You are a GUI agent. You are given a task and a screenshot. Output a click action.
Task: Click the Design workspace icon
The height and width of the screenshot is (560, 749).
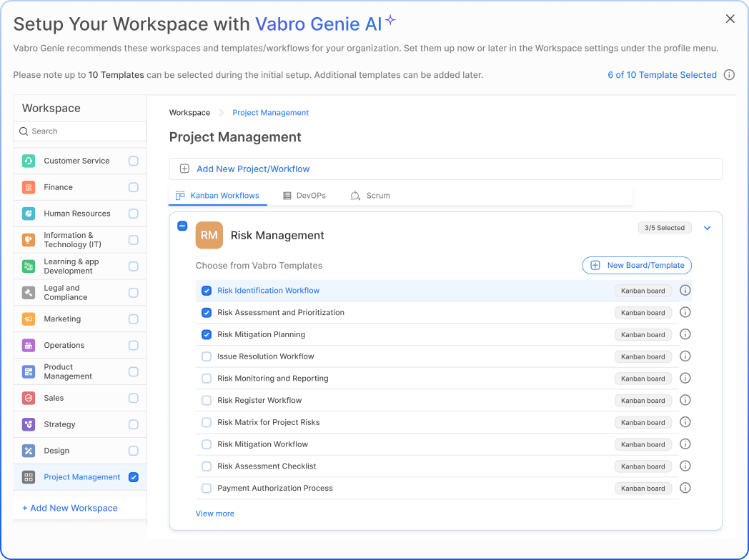pos(29,451)
